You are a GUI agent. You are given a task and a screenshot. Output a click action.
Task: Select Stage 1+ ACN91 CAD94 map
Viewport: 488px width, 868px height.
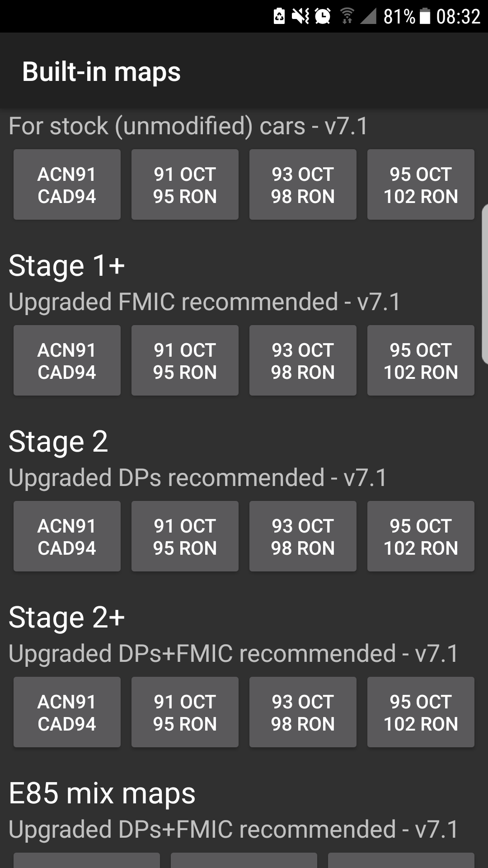point(67,361)
